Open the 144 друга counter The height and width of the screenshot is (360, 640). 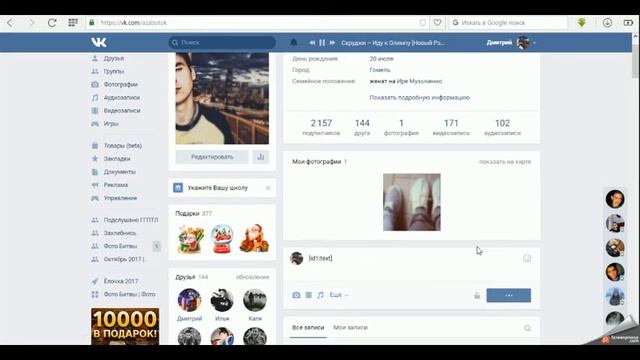pyautogui.click(x=362, y=127)
